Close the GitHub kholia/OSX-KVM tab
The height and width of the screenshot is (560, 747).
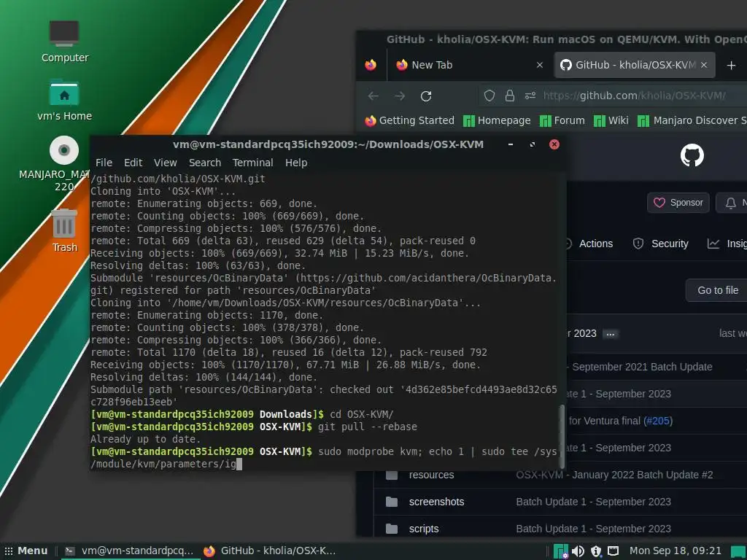pyautogui.click(x=704, y=65)
